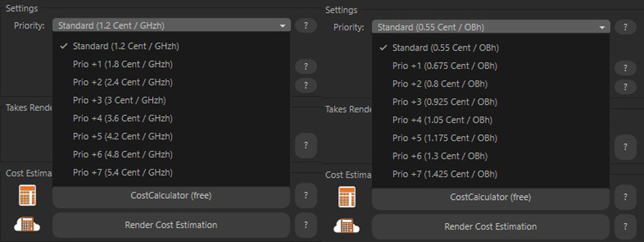The width and height of the screenshot is (644, 242).
Task: Open help next to CostCalculator in the OBh panel
Action: coord(625,197)
